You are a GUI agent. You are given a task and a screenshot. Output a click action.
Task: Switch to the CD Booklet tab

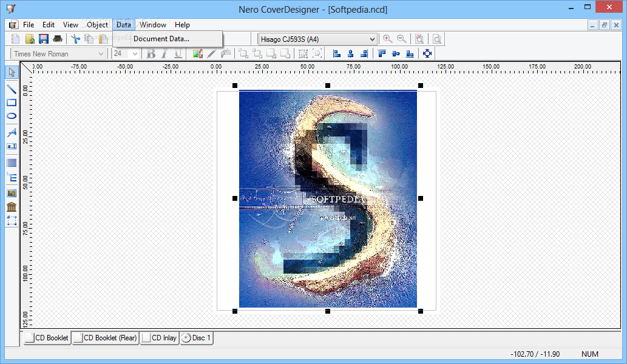click(47, 338)
